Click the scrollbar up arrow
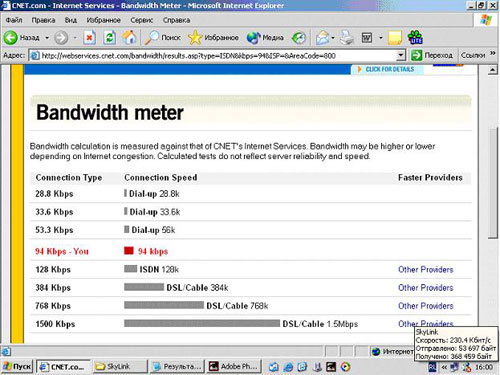This screenshot has height=375, width=500. [x=493, y=70]
